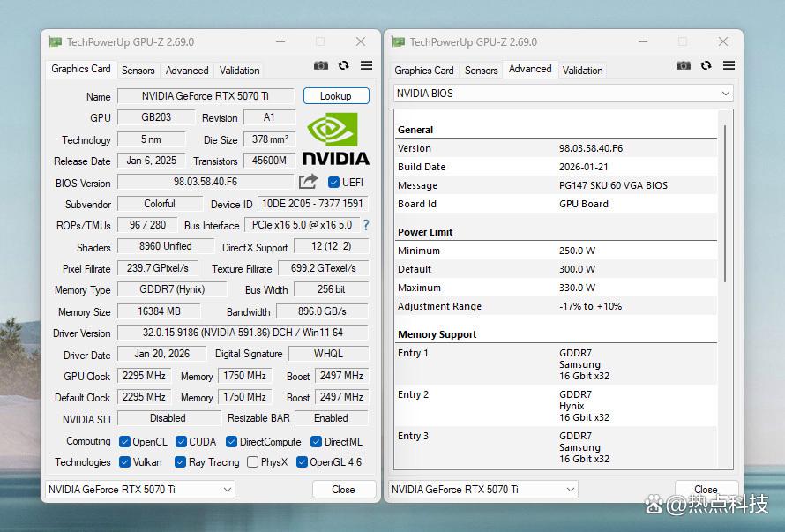
Task: Click GPU-Z app icon in left title bar
Action: (55, 42)
